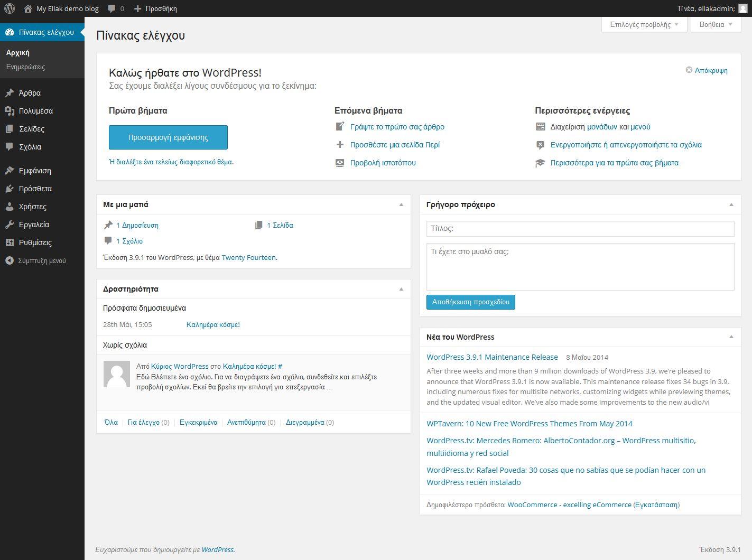
Task: Click the pages icon for Σελίδες
Action: (x=10, y=129)
